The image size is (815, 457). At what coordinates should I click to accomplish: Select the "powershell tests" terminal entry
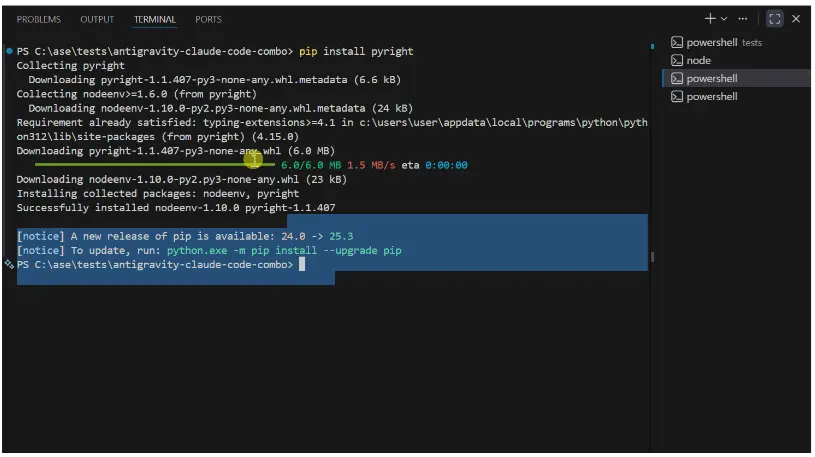tap(723, 43)
